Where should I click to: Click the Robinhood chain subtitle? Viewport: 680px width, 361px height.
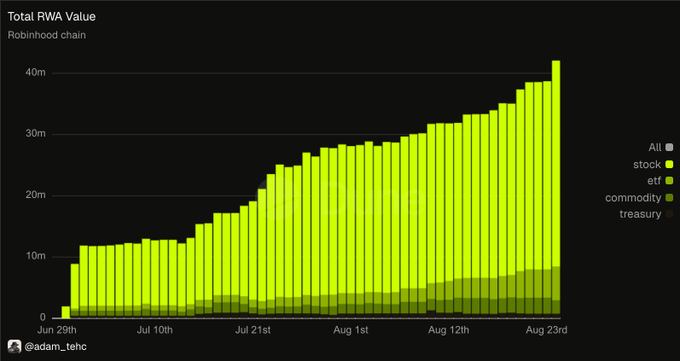[47, 35]
